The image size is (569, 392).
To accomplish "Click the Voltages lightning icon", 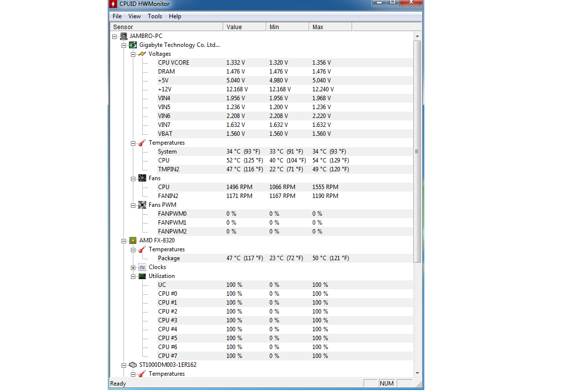I will pos(142,54).
